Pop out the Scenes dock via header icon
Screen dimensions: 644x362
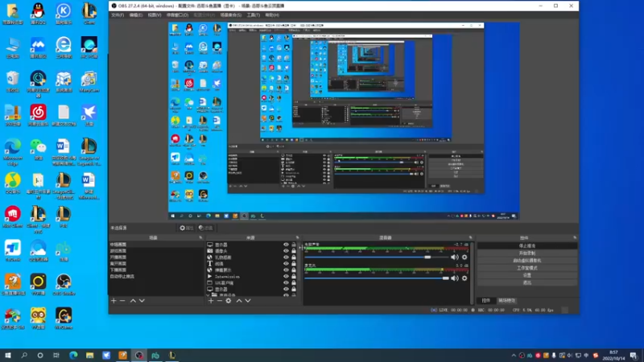[x=200, y=237]
